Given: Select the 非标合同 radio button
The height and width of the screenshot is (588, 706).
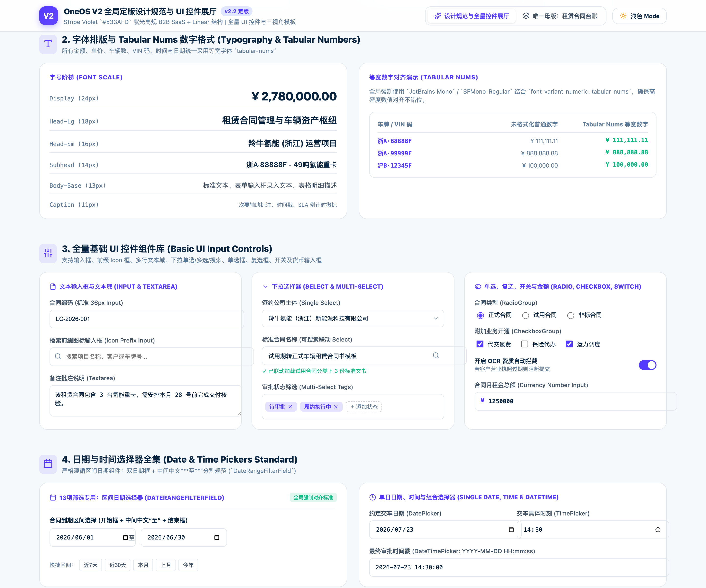Looking at the screenshot, I should tap(570, 315).
